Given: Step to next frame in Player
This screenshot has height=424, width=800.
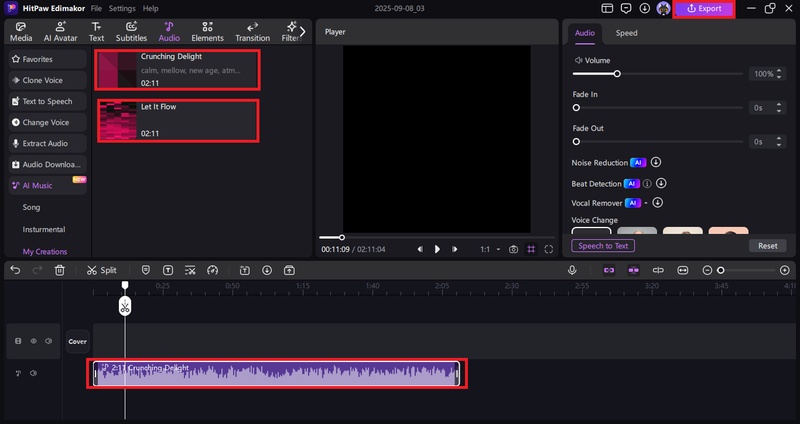Looking at the screenshot, I should (454, 249).
